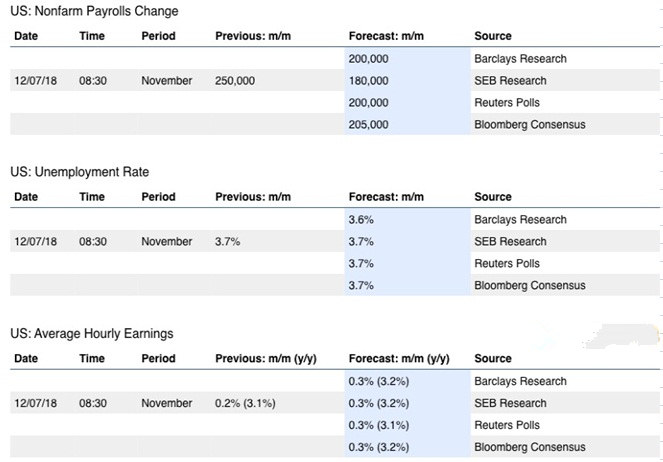The width and height of the screenshot is (663, 462).
Task: Click the Nonfarm Payrolls Change table title
Action: pyautogui.click(x=94, y=11)
